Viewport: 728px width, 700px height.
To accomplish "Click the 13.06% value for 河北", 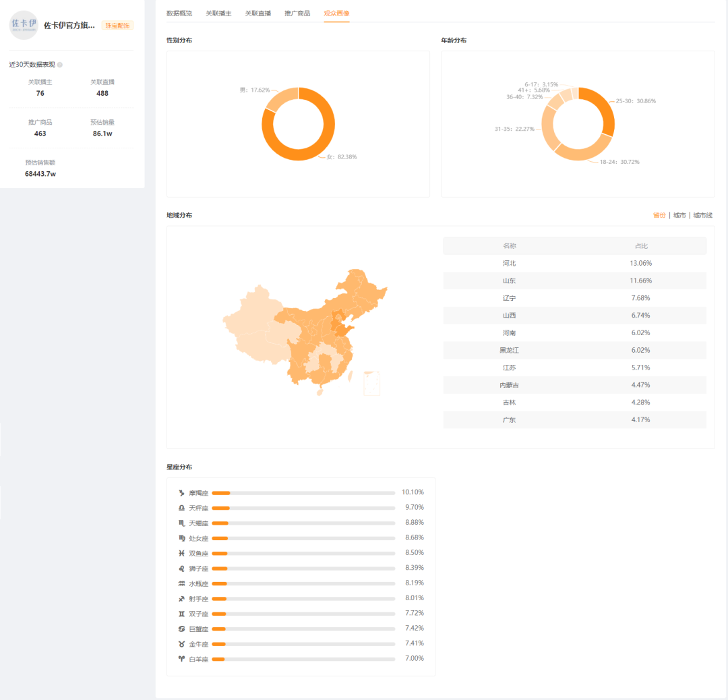I will (641, 264).
